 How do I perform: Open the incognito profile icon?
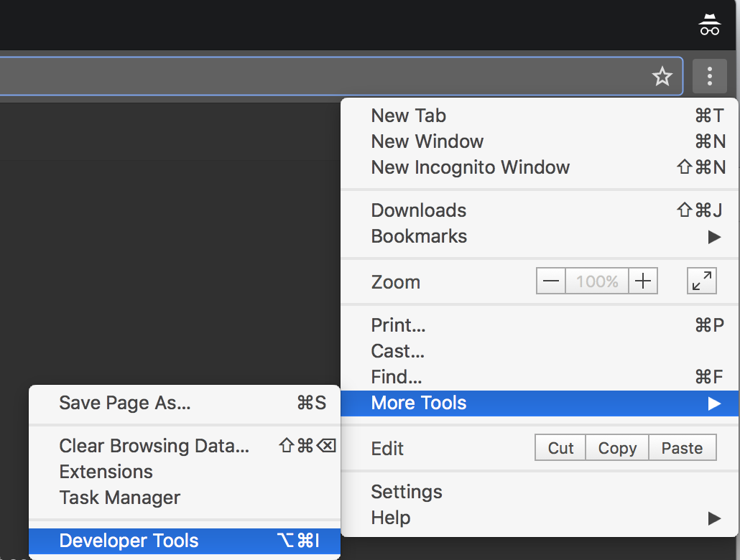709,24
